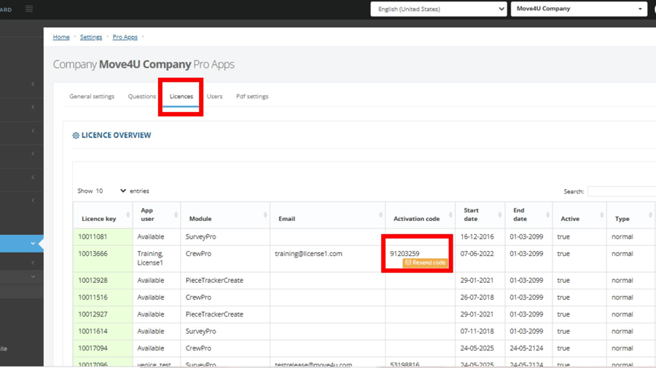
Task: Click start date 16-12-2016
Action: click(x=477, y=237)
